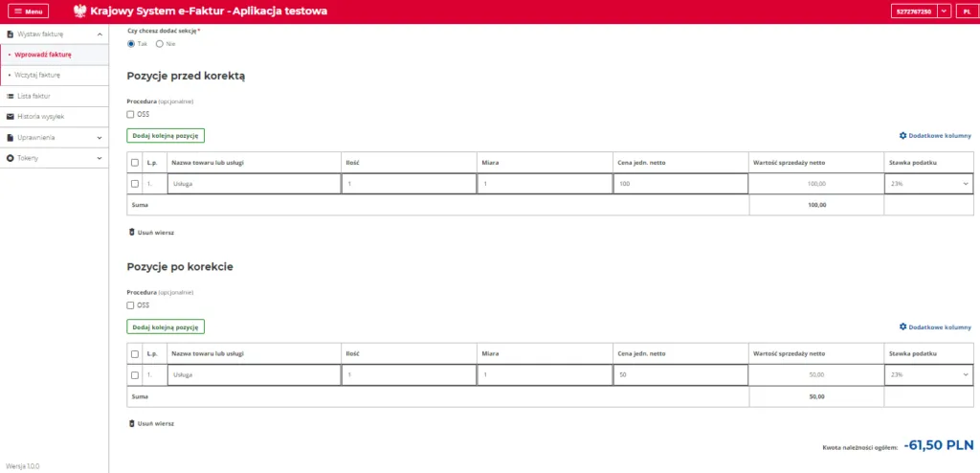Viewport: 980px width, 473px height.
Task: Click Dodaj kolejną pozycję in po korekcie section
Action: click(x=166, y=327)
